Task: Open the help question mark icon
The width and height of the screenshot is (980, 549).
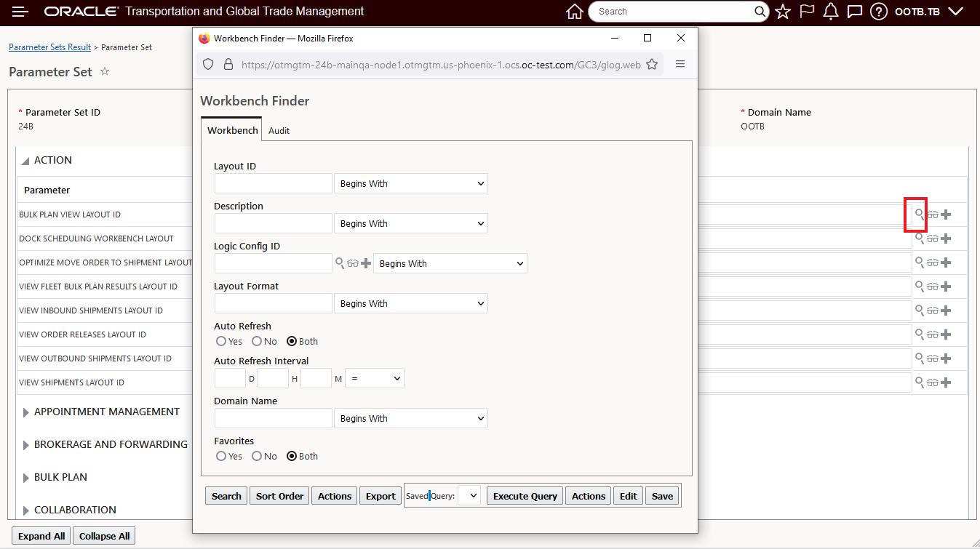Action: tap(879, 12)
